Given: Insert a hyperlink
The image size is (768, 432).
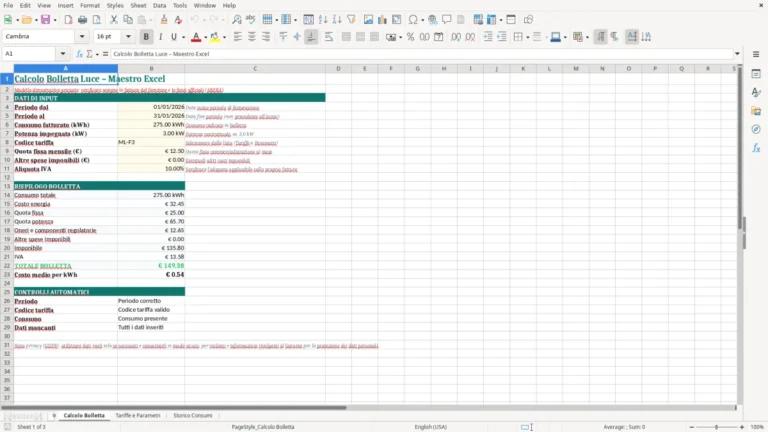Looking at the screenshot, I should pos(432,20).
